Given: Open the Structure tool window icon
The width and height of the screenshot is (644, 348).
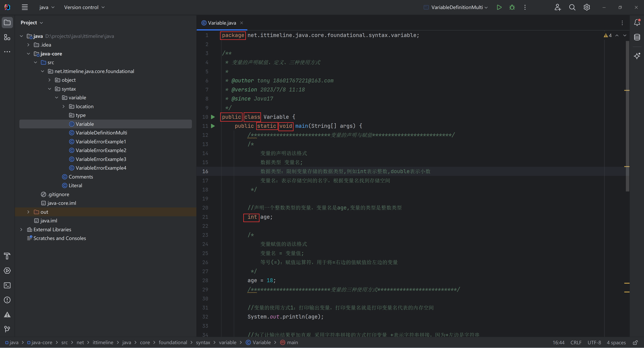Looking at the screenshot, I should pos(7,37).
